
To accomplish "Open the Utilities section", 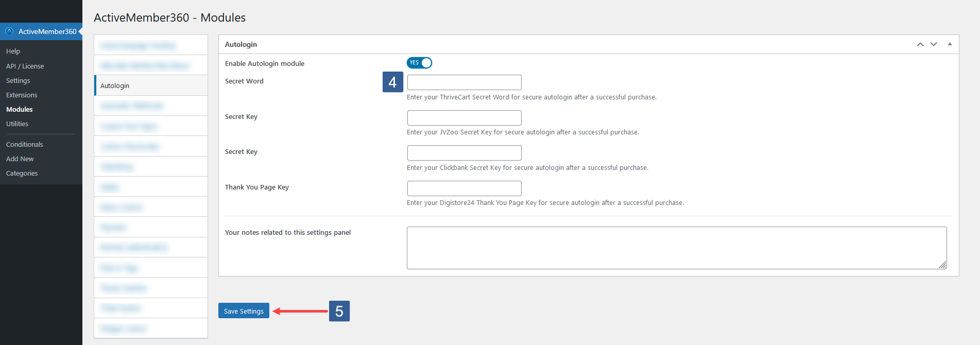I will click(16, 124).
